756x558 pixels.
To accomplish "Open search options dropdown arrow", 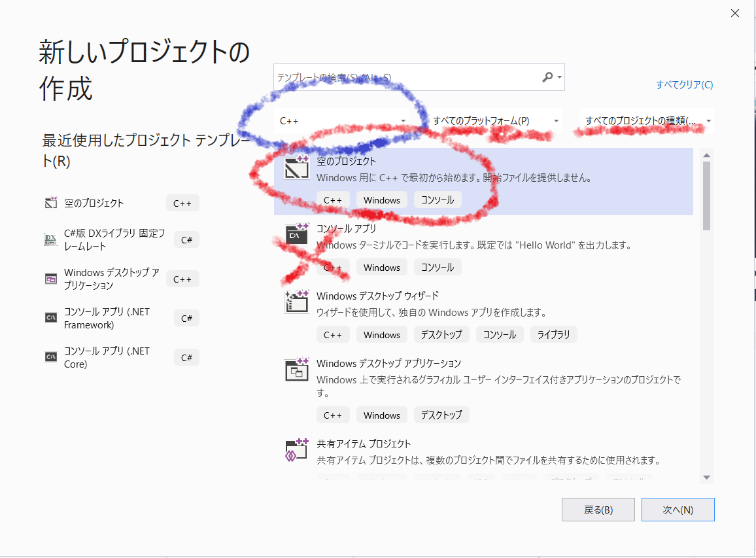I will point(559,77).
